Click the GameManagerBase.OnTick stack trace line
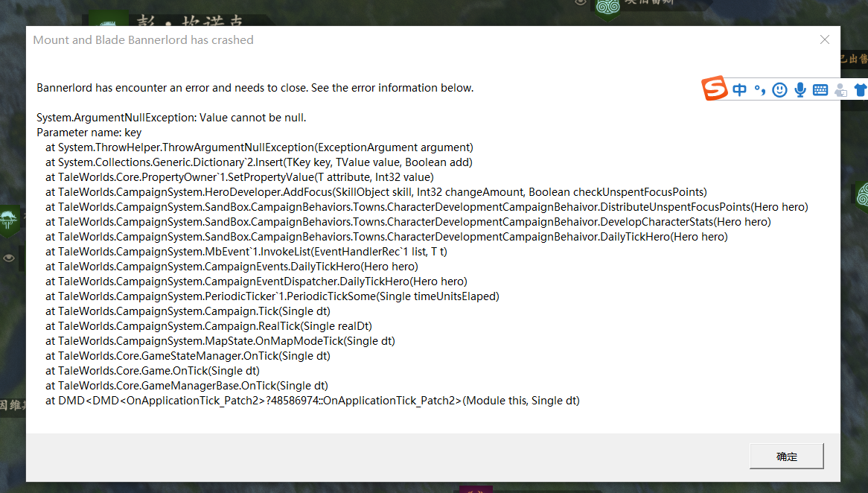This screenshot has height=493, width=868. point(187,386)
